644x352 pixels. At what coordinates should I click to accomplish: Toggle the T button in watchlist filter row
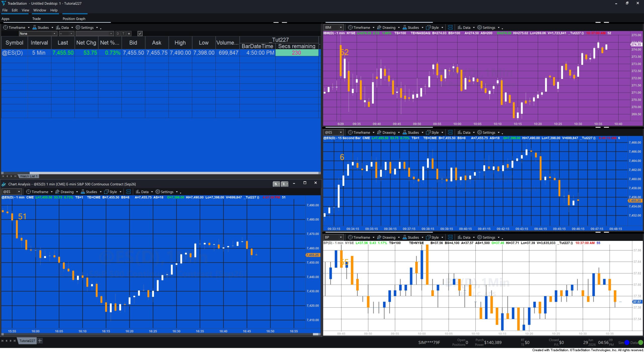[123, 33]
